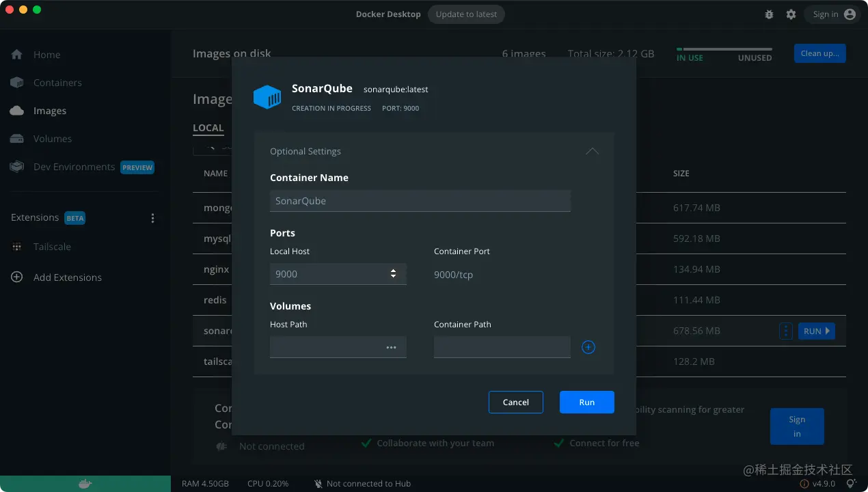Screen dimensions: 868x492
Task: Click the Add Extensions plus icon
Action: pos(17,277)
